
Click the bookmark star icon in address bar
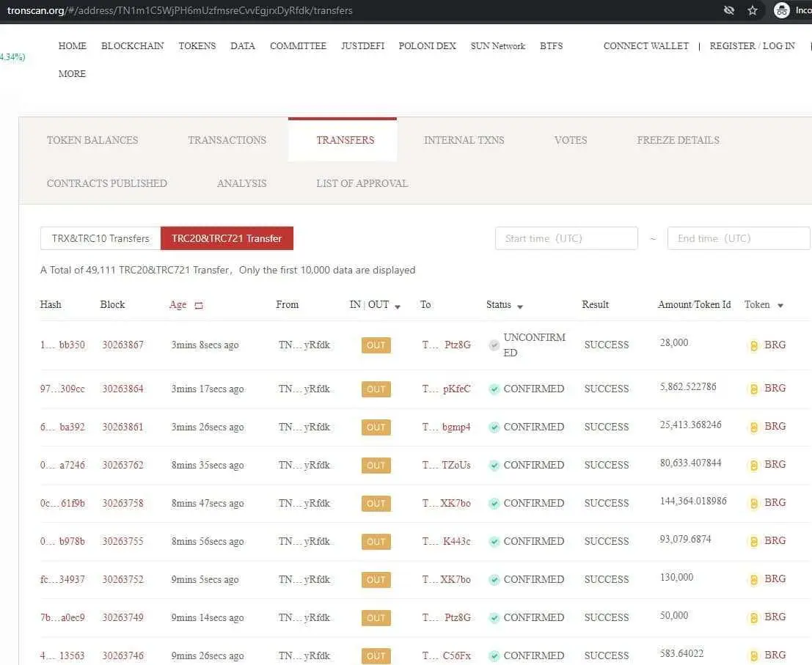tap(753, 10)
